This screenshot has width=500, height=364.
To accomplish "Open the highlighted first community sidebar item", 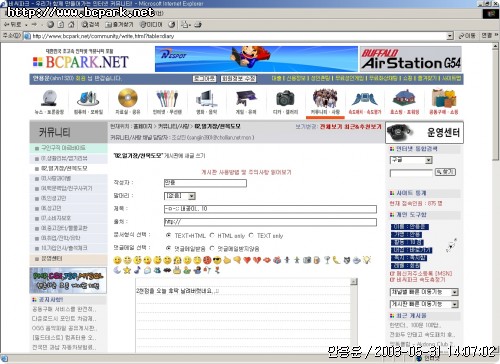I will [63, 148].
